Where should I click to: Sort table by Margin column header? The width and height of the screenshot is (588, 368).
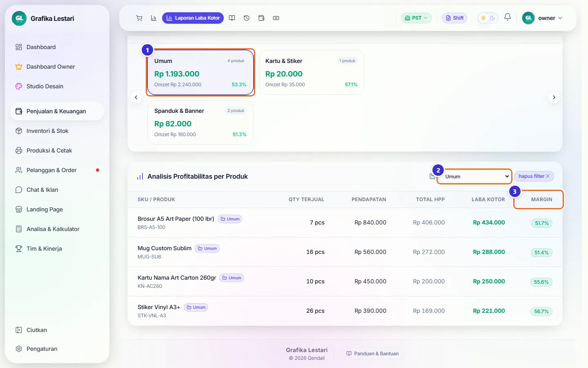[541, 200]
